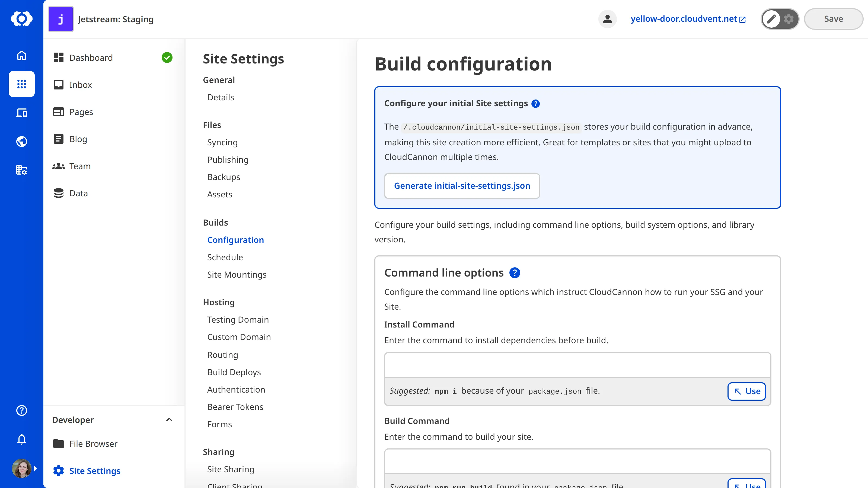Open Testing Domain settings
The height and width of the screenshot is (488, 868).
pos(238,320)
